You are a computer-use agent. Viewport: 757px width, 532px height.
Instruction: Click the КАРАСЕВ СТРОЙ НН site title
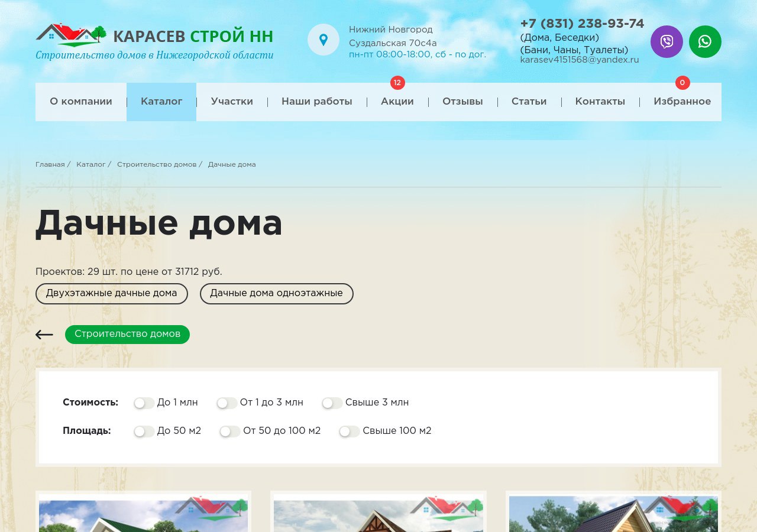[x=193, y=37]
